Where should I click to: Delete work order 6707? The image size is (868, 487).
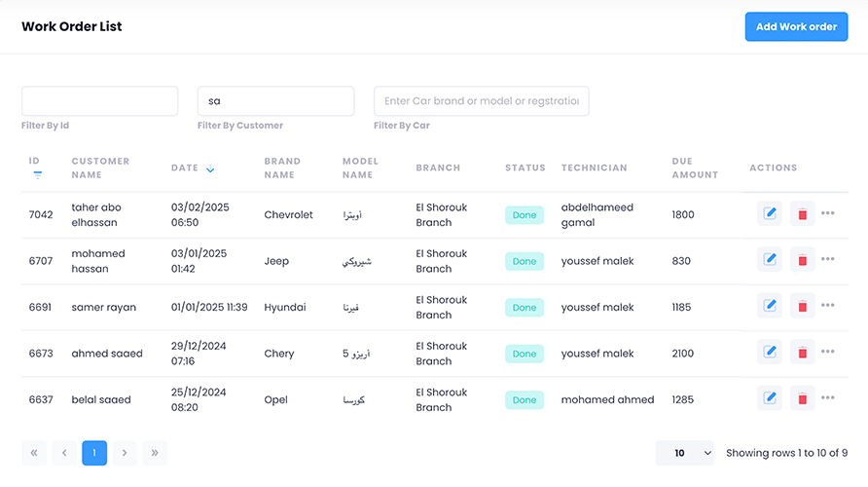point(802,260)
